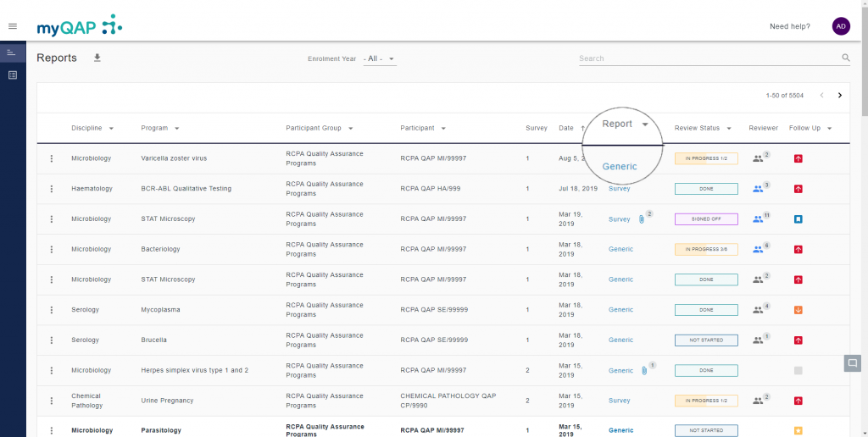Open the Follow Up column filter
Image resolution: width=868 pixels, height=437 pixels.
(829, 129)
